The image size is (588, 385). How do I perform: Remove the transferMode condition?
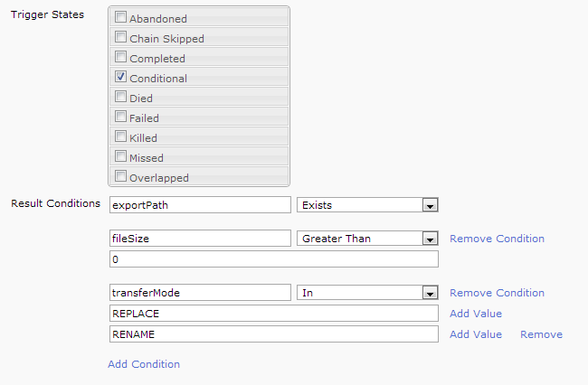(497, 293)
